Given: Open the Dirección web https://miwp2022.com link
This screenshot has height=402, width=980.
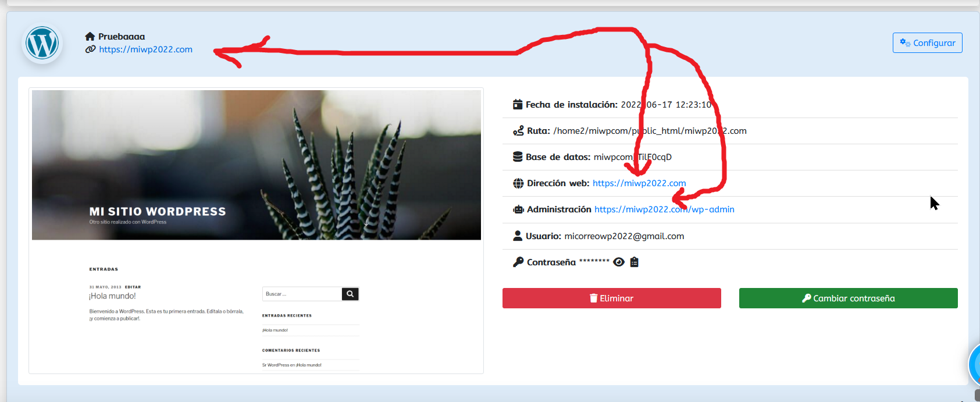Looking at the screenshot, I should pos(639,183).
